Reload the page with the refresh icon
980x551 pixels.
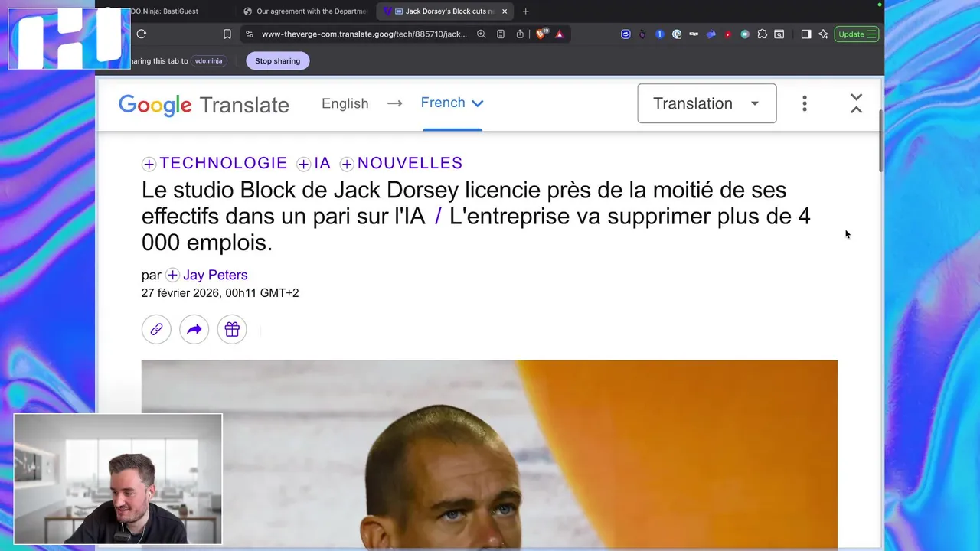[x=142, y=34]
